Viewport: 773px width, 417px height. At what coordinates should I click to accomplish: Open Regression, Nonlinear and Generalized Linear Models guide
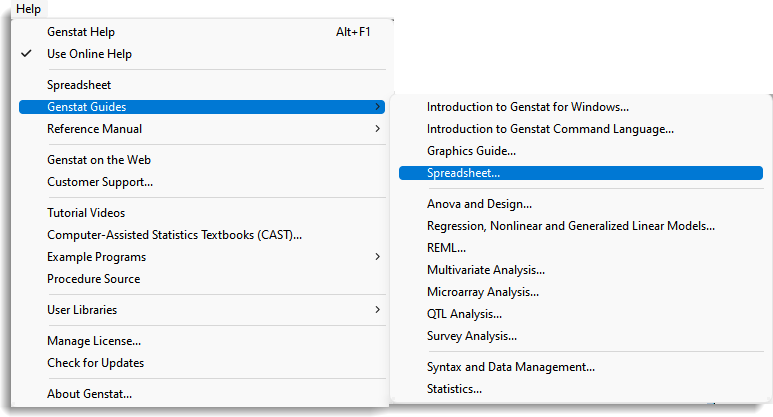tap(581, 226)
